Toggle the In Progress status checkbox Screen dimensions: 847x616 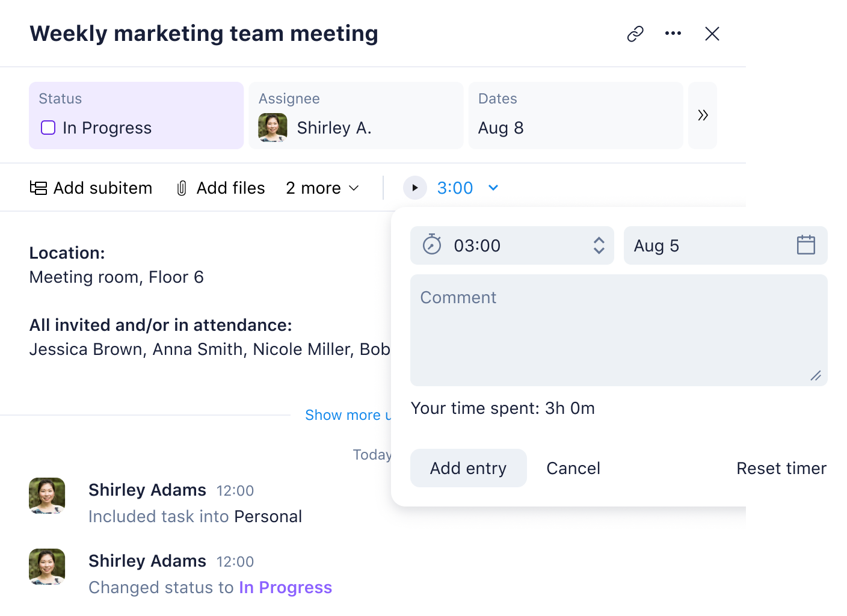pos(48,128)
